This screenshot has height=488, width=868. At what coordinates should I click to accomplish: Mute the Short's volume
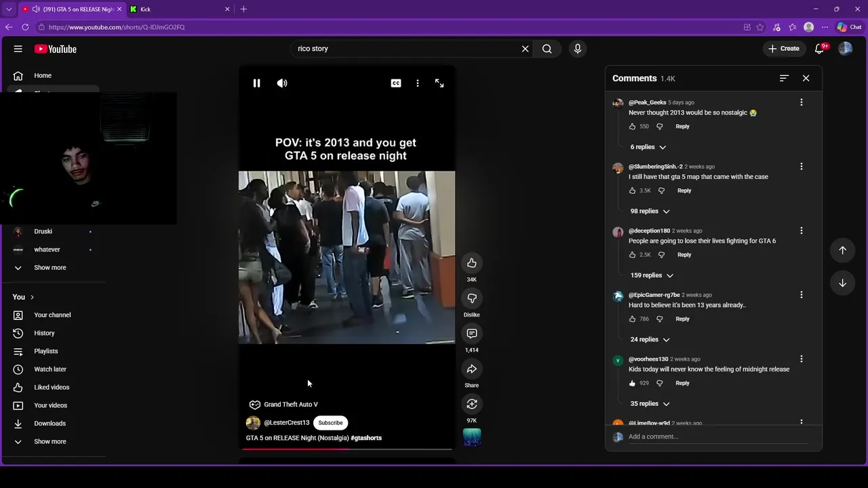pos(282,83)
